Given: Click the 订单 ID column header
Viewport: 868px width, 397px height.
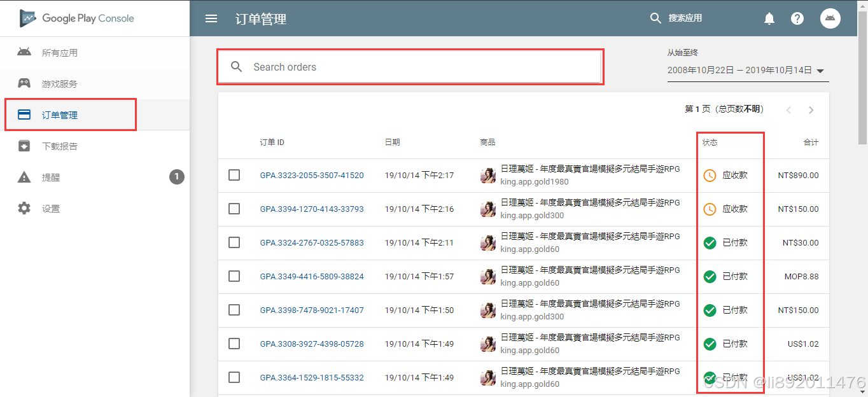Looking at the screenshot, I should [x=272, y=142].
